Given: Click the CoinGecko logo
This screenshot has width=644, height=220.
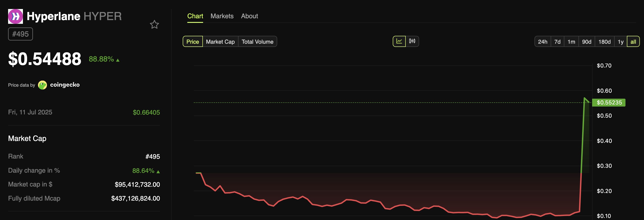Looking at the screenshot, I should [x=43, y=85].
